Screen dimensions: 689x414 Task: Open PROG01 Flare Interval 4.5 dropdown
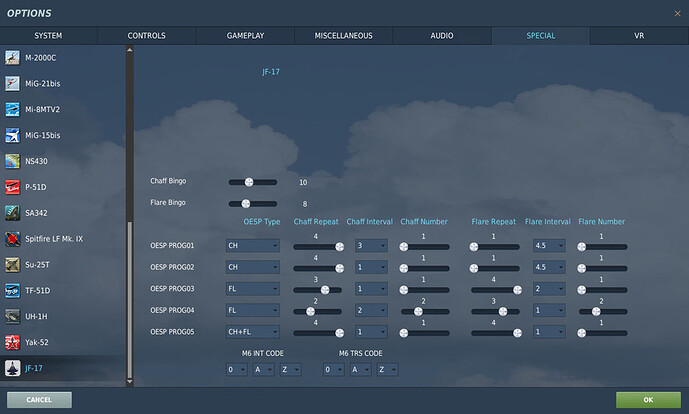(549, 246)
